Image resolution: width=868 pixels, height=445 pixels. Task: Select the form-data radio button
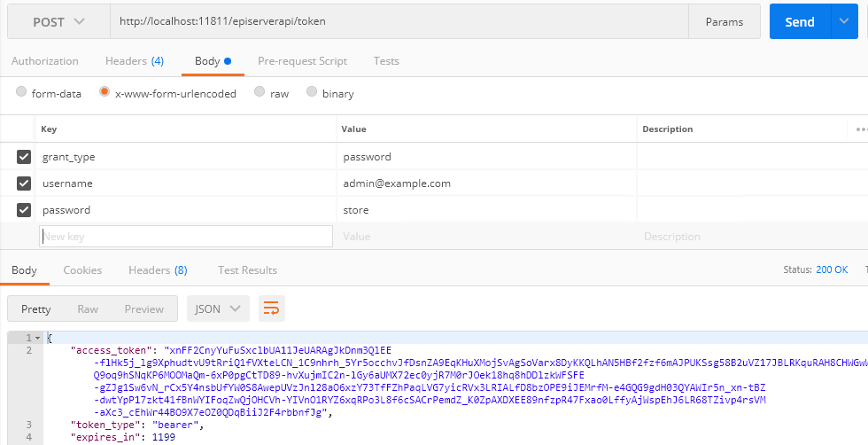21,91
